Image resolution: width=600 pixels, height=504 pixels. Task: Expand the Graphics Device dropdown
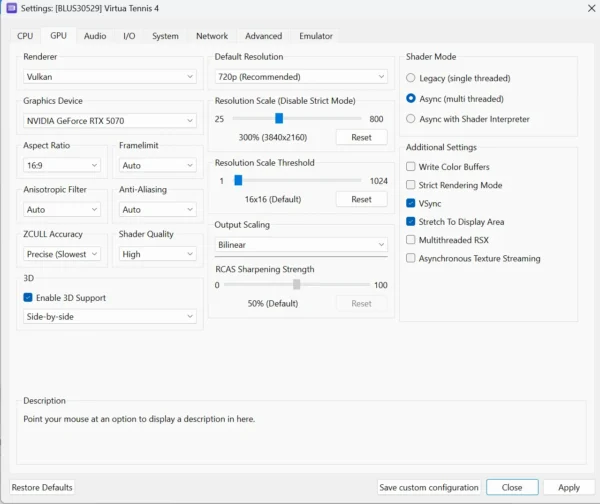pos(109,121)
